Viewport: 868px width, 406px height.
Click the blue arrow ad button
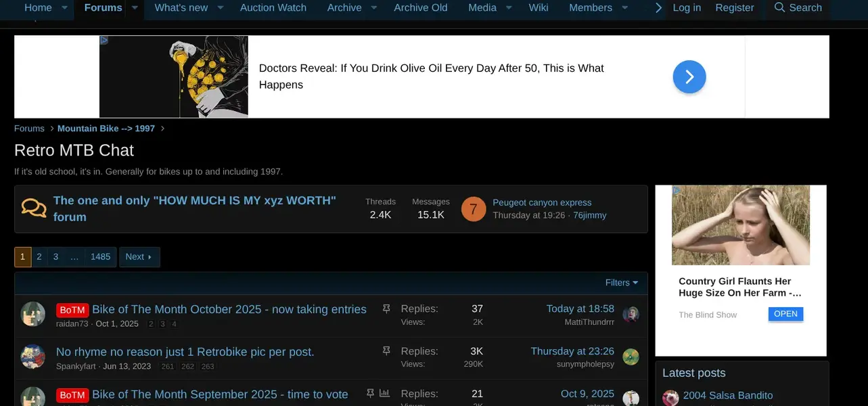pyautogui.click(x=689, y=76)
